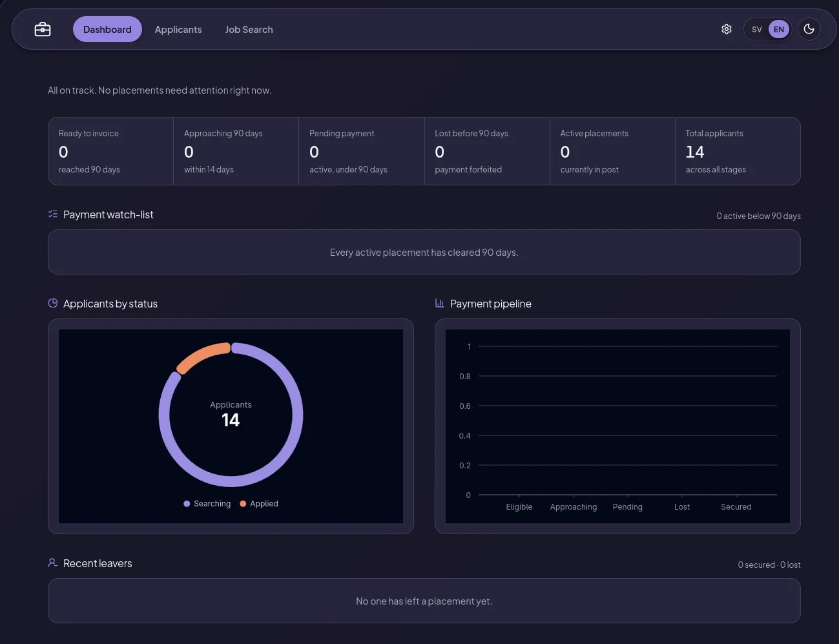Click the Applicants by status pie icon
This screenshot has width=839, height=644.
[53, 303]
